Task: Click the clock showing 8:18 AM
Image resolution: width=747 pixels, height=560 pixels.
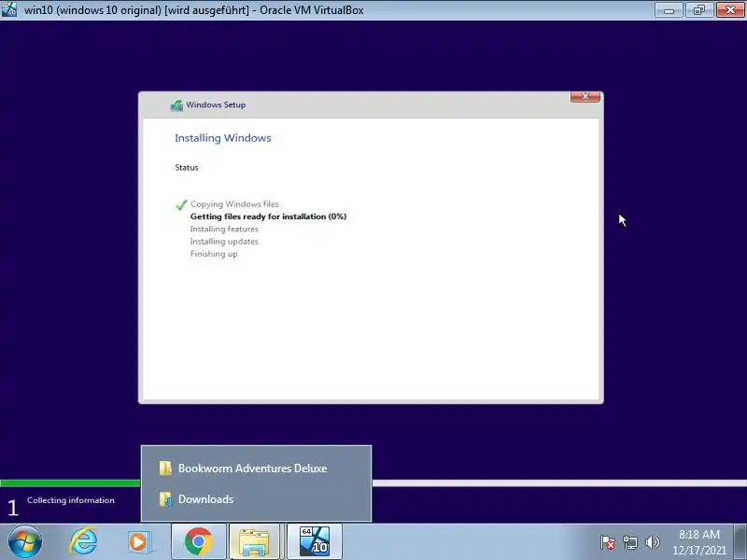Action: pos(698,534)
